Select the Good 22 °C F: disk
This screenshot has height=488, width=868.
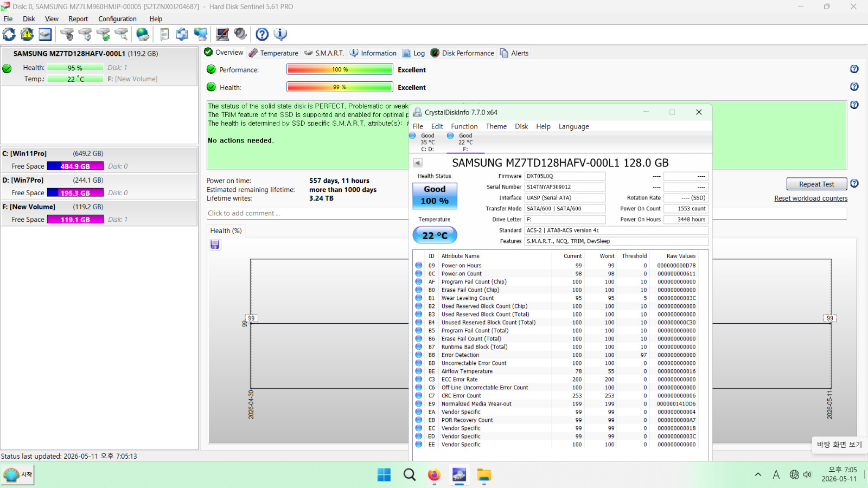pyautogui.click(x=464, y=142)
